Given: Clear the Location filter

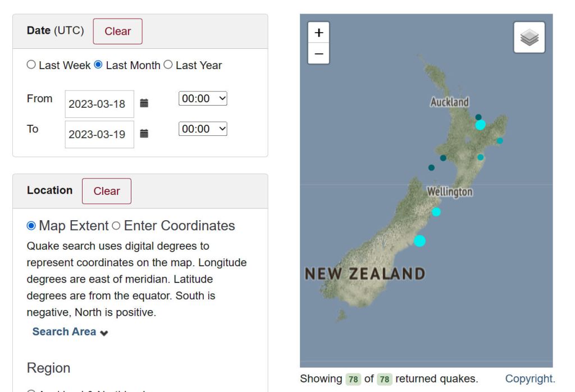Looking at the screenshot, I should click(x=107, y=192).
